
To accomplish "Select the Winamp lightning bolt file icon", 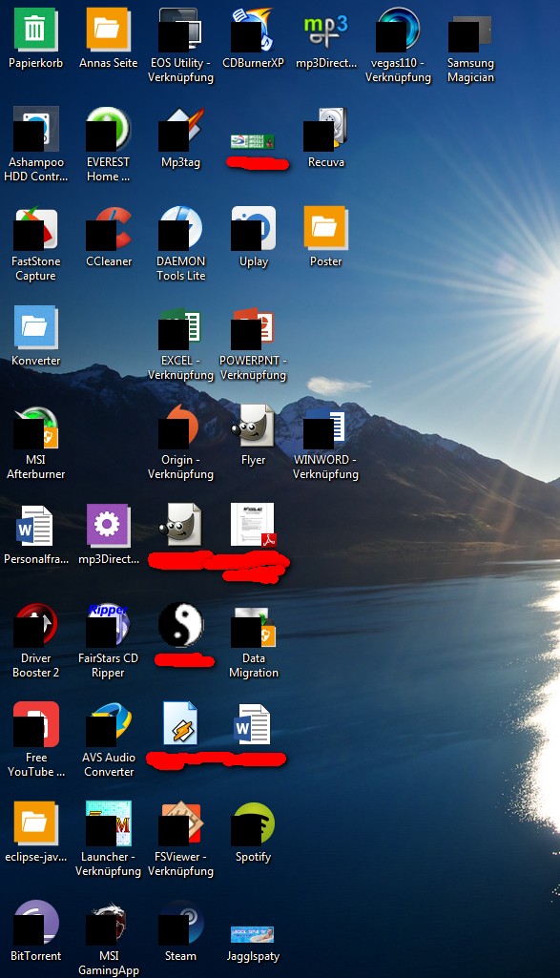I will [180, 723].
